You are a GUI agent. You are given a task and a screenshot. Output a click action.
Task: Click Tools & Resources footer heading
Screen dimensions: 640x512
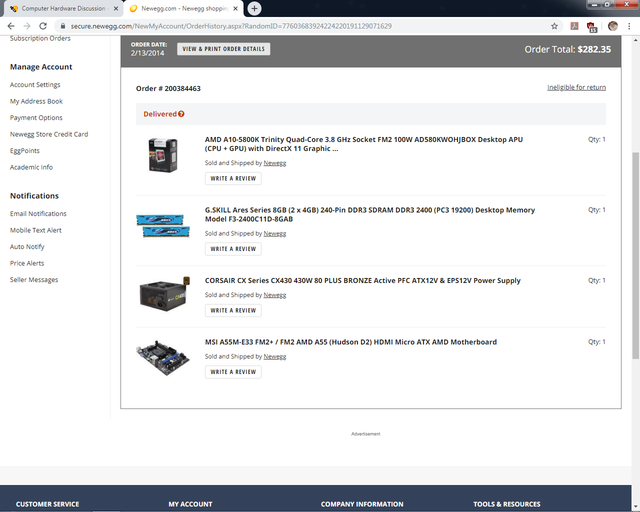[x=507, y=504]
